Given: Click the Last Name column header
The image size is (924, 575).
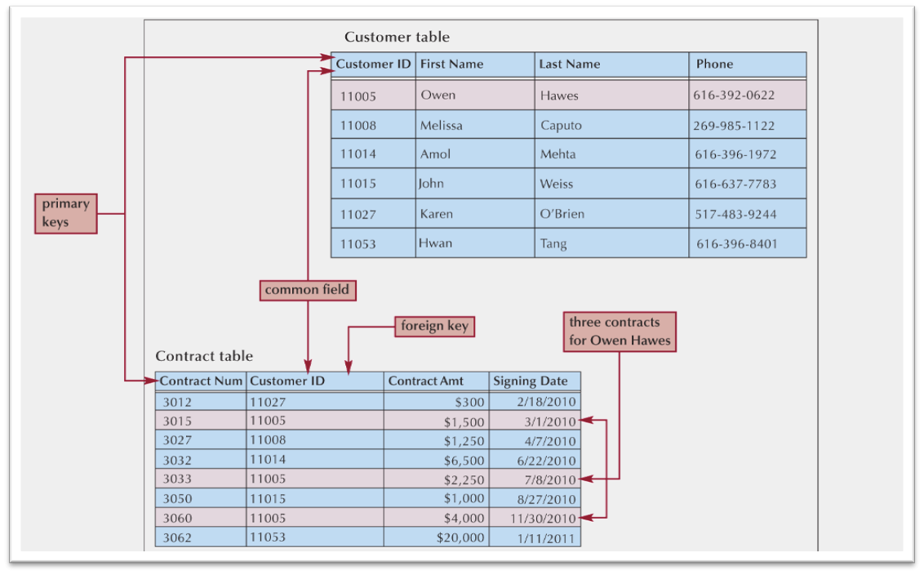Looking at the screenshot, I should tap(611, 65).
